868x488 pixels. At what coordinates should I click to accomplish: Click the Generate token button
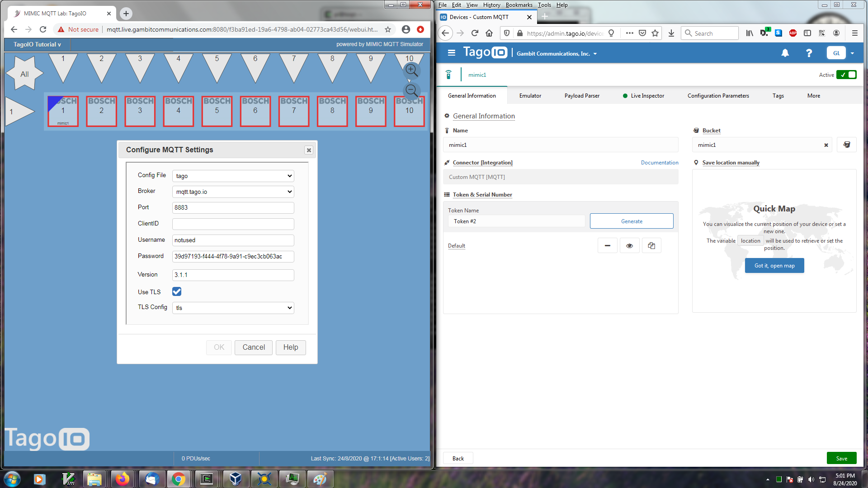point(632,221)
